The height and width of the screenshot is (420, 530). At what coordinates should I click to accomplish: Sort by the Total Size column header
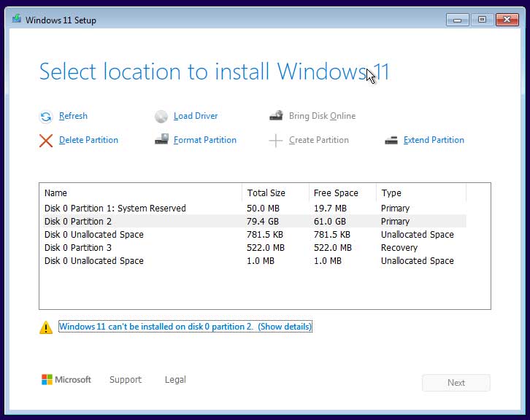(275, 192)
